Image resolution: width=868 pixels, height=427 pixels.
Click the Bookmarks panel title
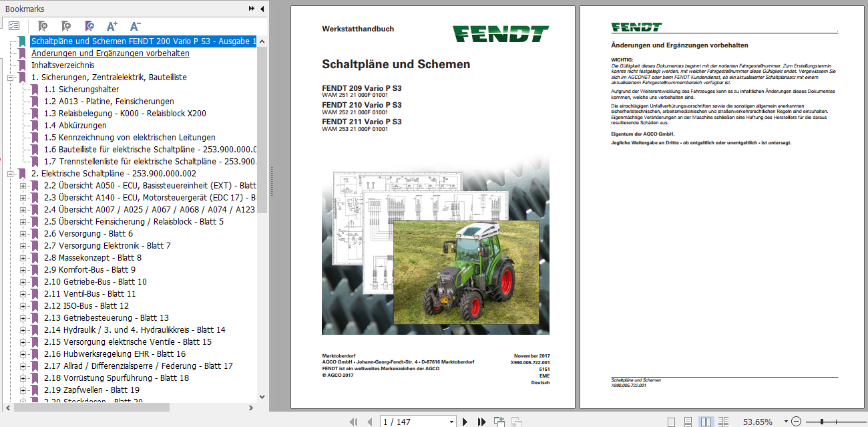[x=25, y=9]
